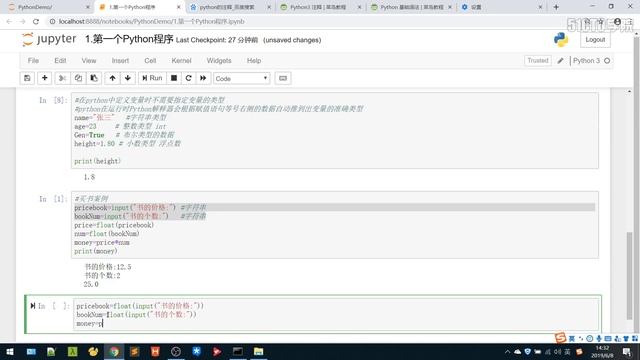The width and height of the screenshot is (640, 360).
Task: Move selected cell up arrow
Action: coord(112,78)
